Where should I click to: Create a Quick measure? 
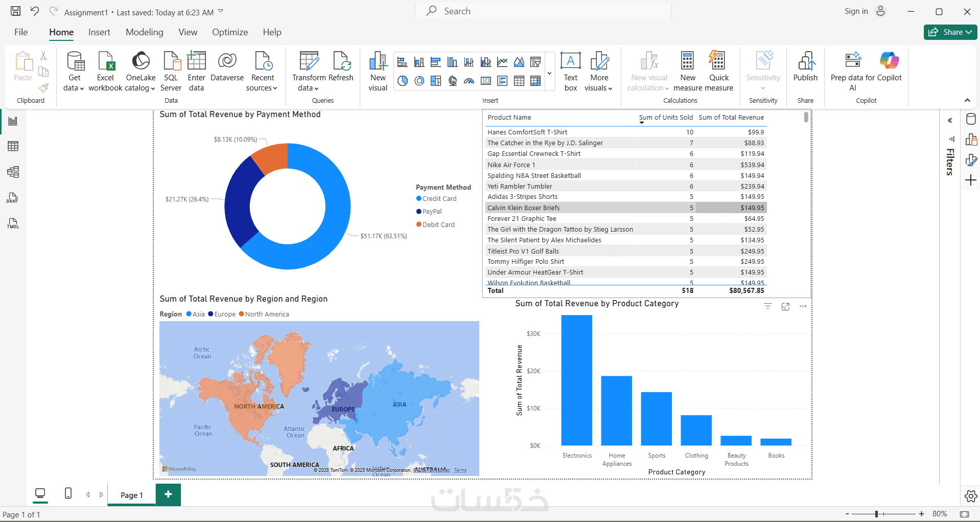(x=719, y=72)
